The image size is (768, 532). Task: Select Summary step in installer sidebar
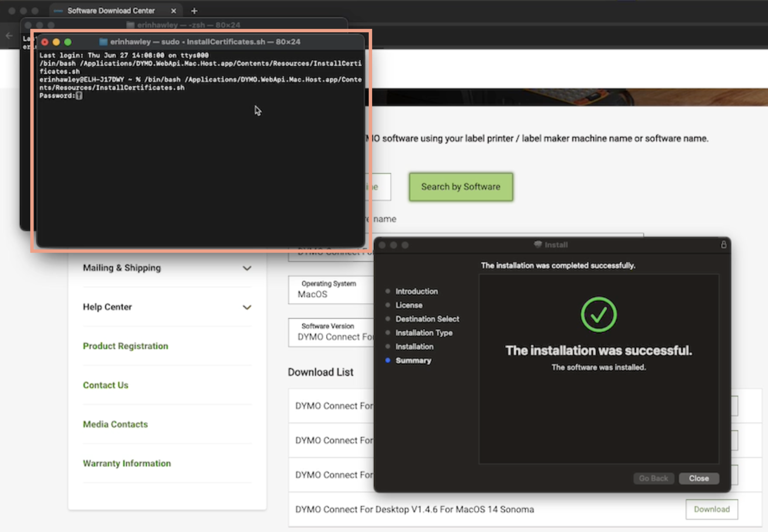click(413, 360)
